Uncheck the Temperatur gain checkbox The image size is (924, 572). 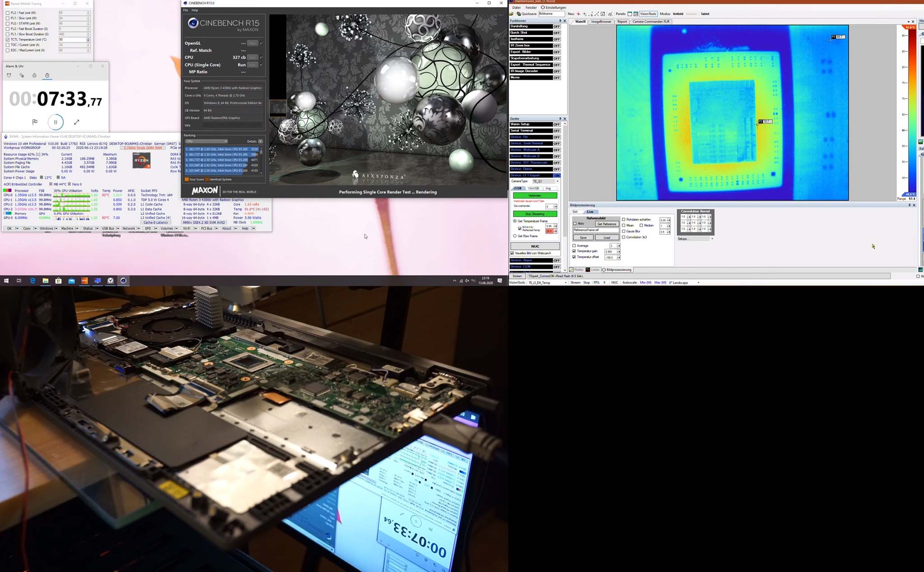(x=574, y=251)
